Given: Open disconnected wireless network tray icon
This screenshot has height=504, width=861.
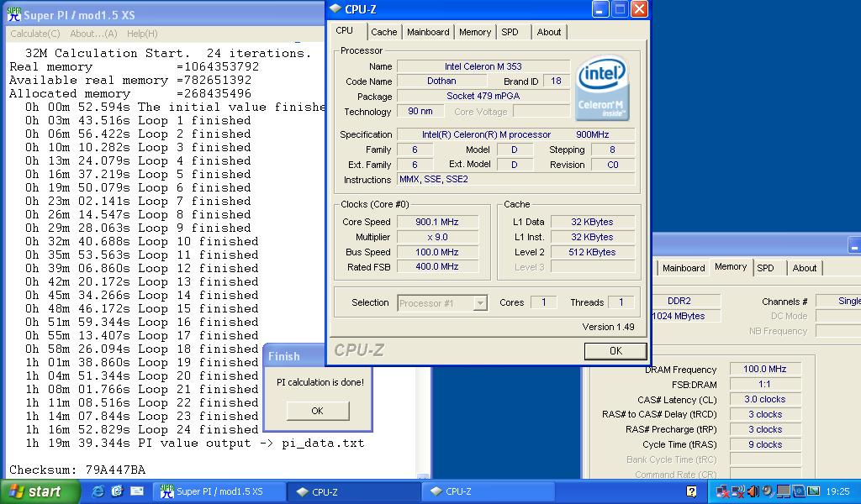Looking at the screenshot, I should coord(738,491).
